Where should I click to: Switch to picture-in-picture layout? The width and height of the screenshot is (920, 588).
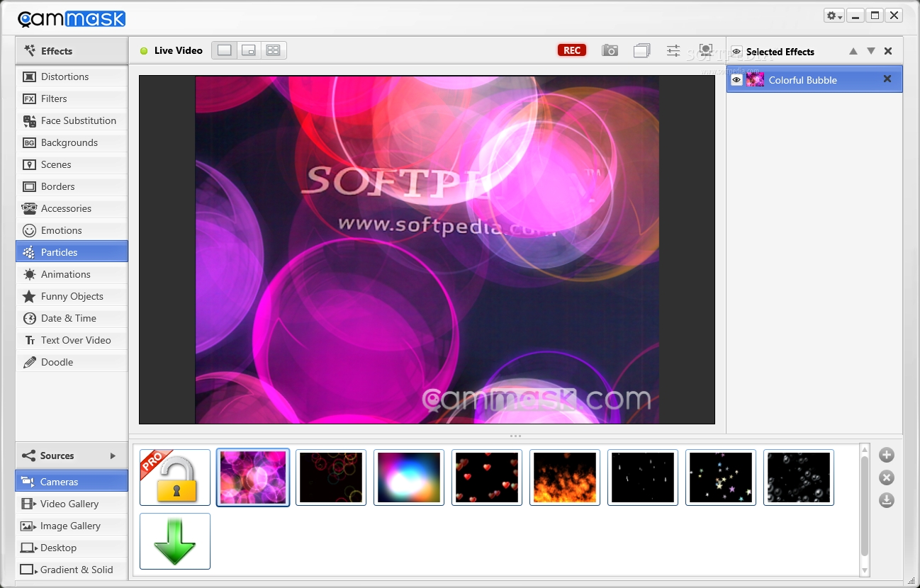(x=249, y=50)
